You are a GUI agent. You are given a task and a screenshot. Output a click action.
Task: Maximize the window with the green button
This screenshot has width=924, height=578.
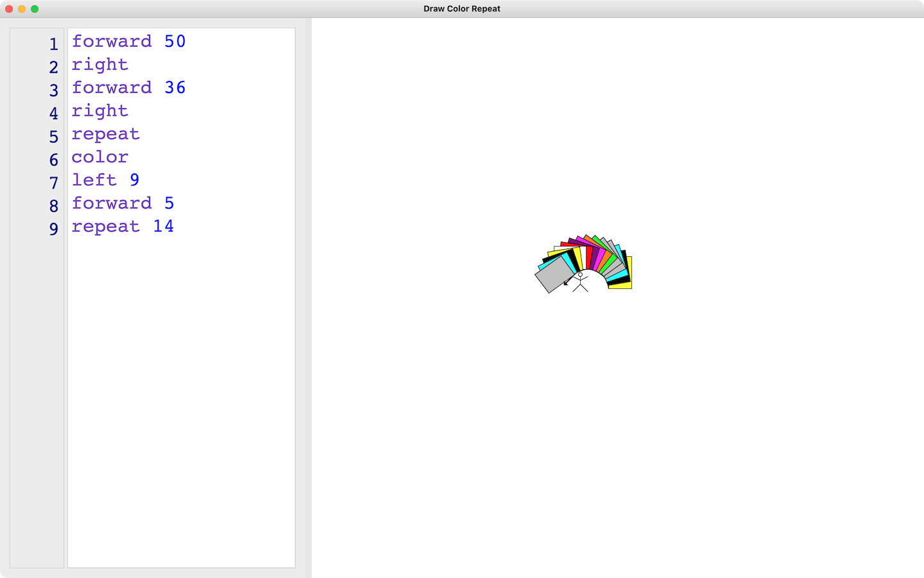(x=35, y=9)
